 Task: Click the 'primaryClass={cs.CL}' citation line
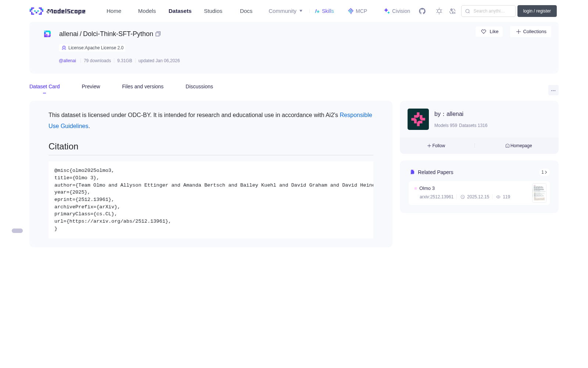(x=86, y=214)
